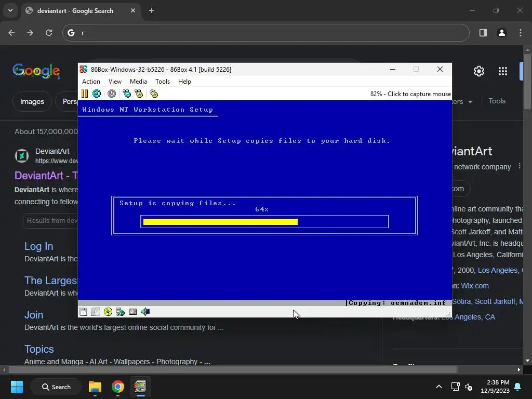Click 'Windows NT Workstation Setup' heading
The width and height of the screenshot is (532, 399).
tap(148, 109)
